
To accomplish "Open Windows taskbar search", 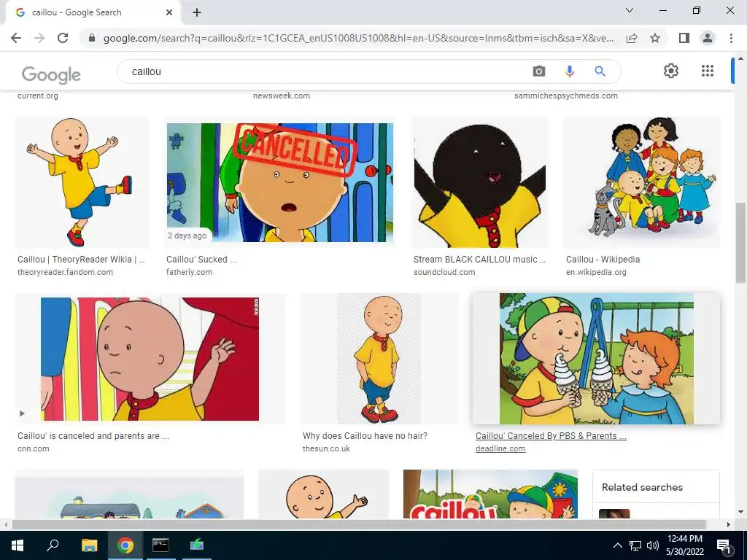I will click(x=53, y=545).
